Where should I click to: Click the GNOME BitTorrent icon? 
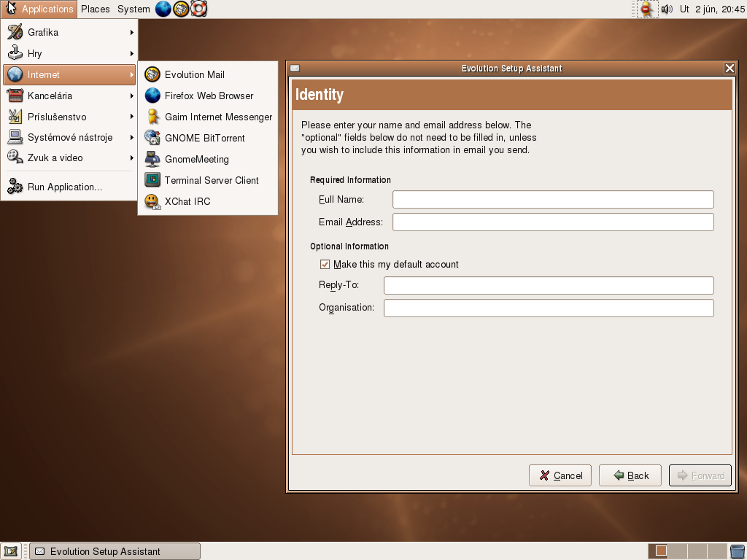pyautogui.click(x=152, y=138)
